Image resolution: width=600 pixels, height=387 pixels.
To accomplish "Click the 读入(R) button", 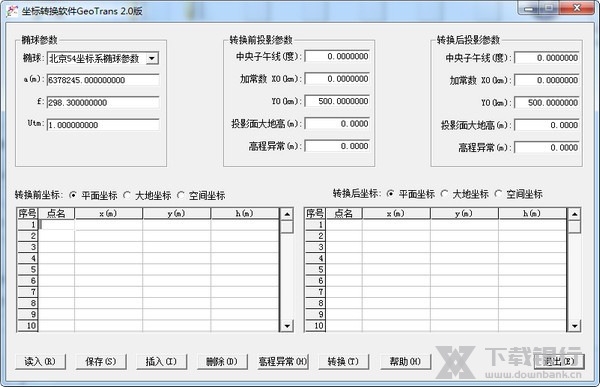I will pos(40,362).
